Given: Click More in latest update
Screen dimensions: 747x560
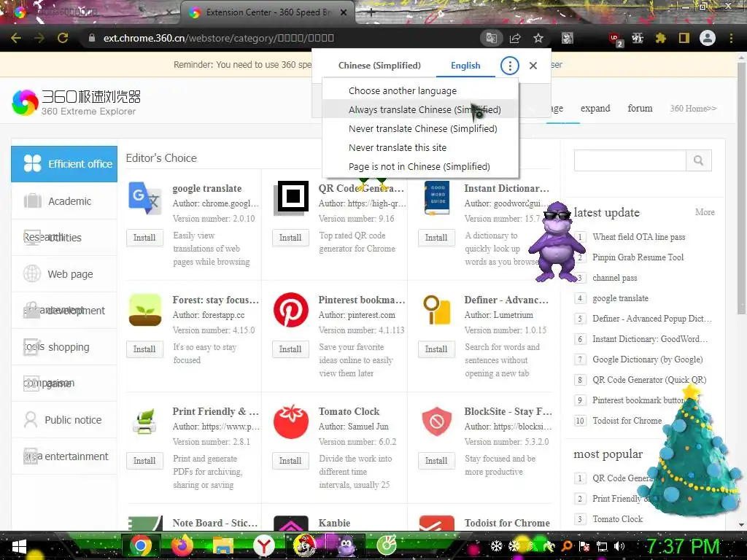Looking at the screenshot, I should pos(705,212).
